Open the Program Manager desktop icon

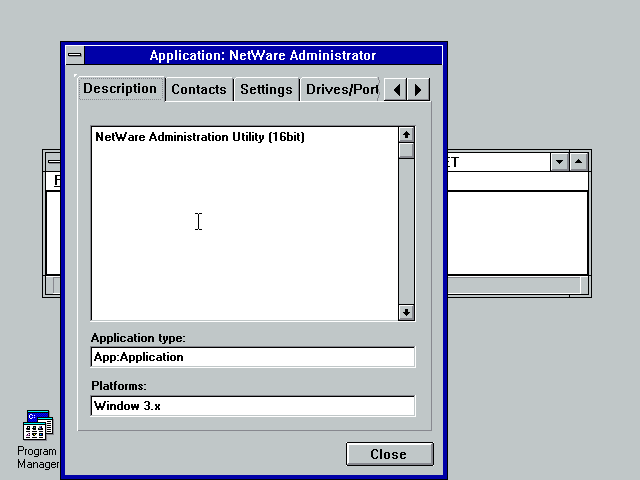click(x=38, y=425)
